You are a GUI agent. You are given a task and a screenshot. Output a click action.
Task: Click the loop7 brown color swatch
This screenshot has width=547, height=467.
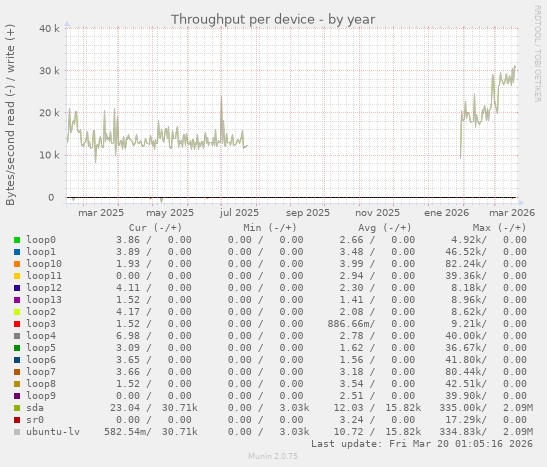pos(17,372)
